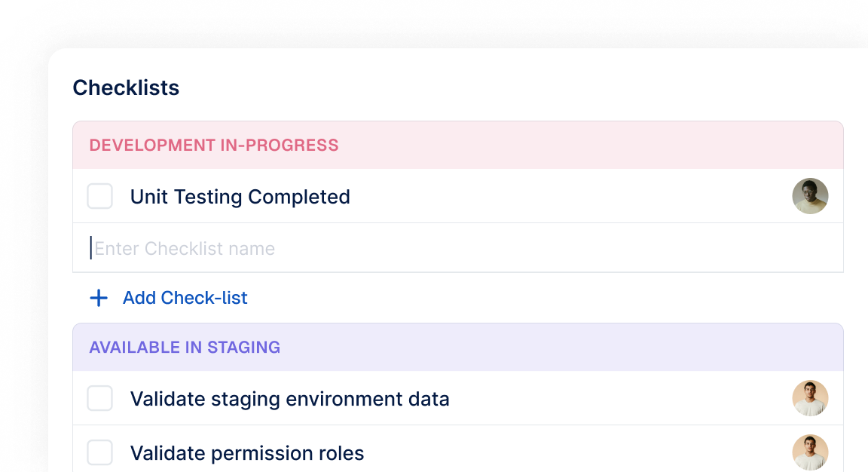Viewport: 868px width, 472px height.
Task: Open the Unit Testing Completed item text
Action: click(240, 197)
